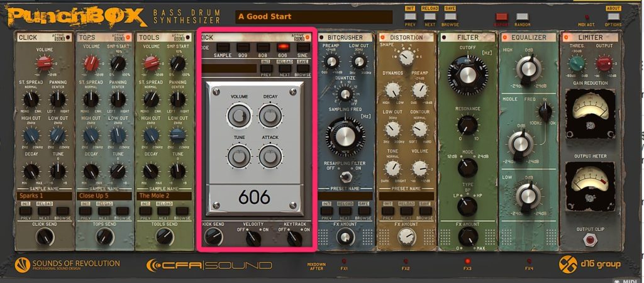Click the Limiter Output red knob
The height and width of the screenshot is (283, 644).
[x=603, y=63]
